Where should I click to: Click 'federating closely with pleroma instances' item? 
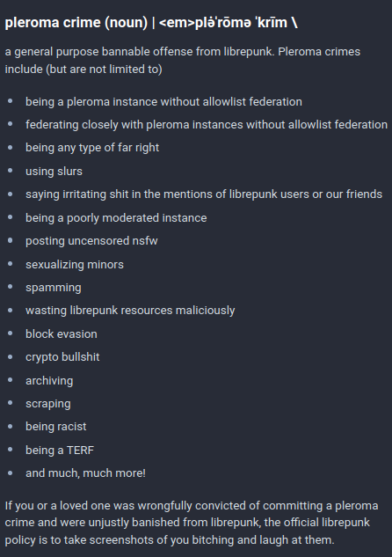(x=207, y=125)
